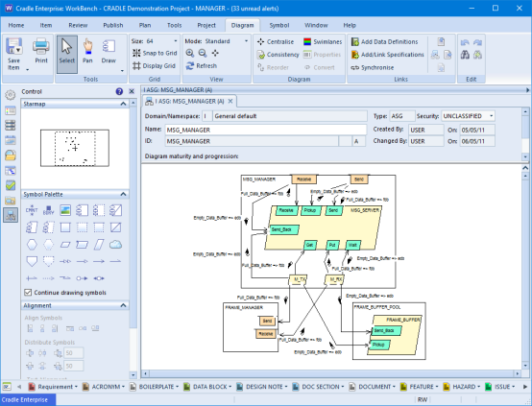Select the CMNT comment symbol in palette

[x=32, y=210]
